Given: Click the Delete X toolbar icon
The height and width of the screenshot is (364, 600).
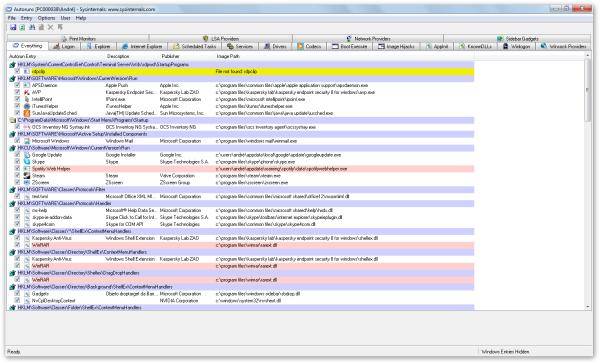Looking at the screenshot, I should pos(51,27).
